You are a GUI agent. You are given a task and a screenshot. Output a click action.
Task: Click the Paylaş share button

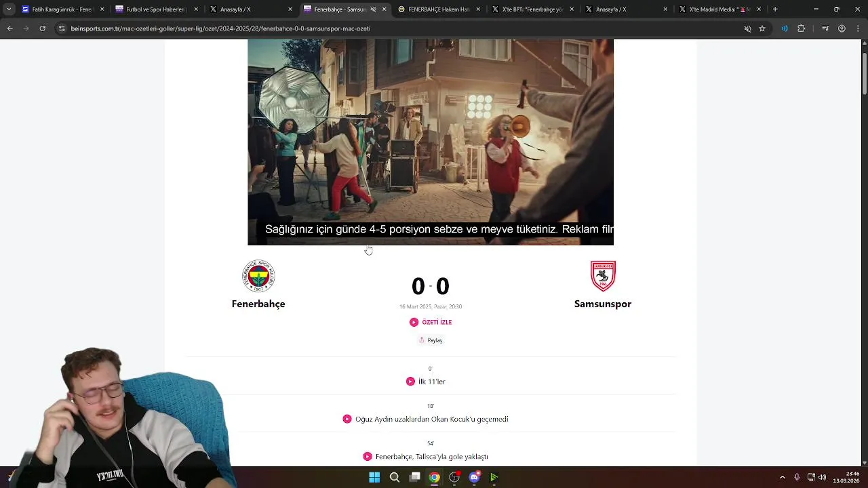click(x=431, y=340)
